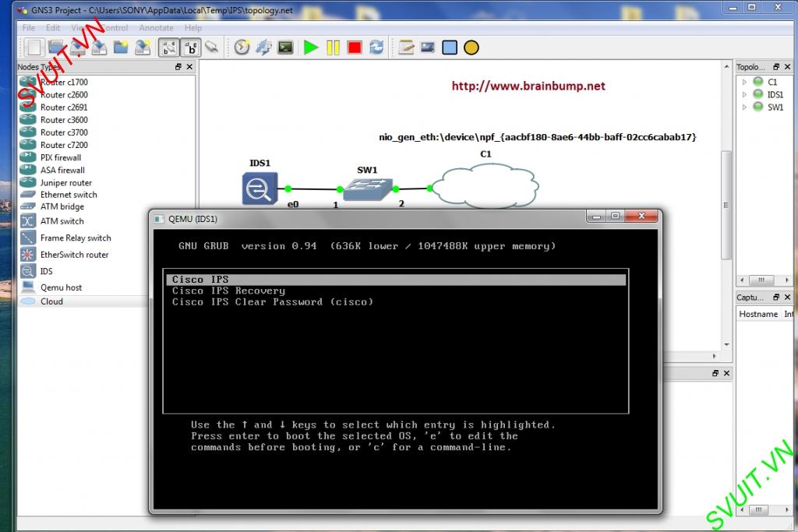Image resolution: width=798 pixels, height=532 pixels.
Task: Open the Control menu
Action: (x=115, y=27)
